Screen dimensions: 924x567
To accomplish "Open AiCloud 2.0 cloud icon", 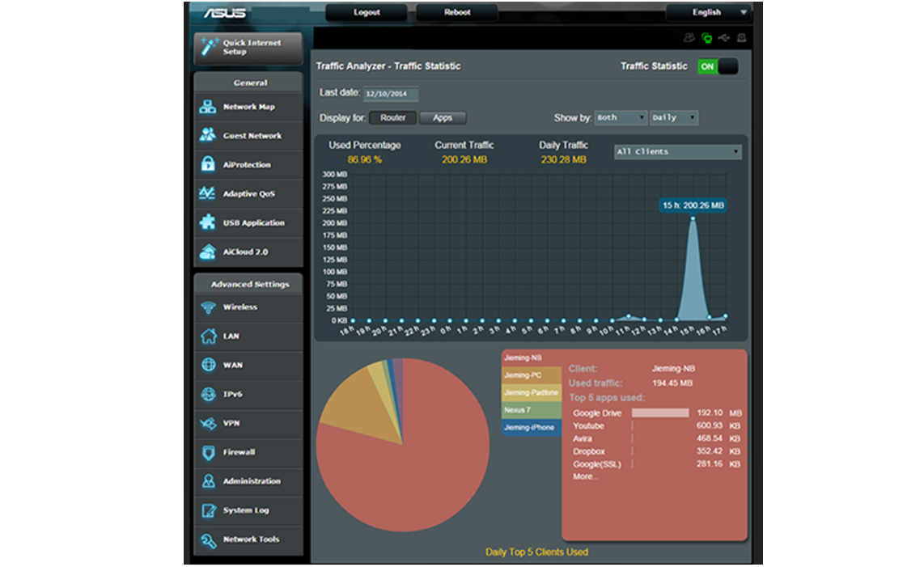I will point(208,252).
